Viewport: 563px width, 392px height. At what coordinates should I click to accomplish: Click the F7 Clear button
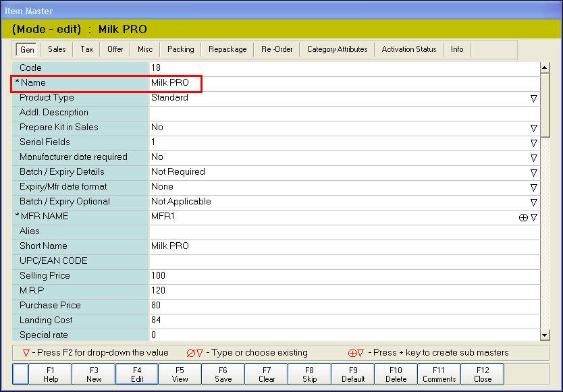coord(267,374)
